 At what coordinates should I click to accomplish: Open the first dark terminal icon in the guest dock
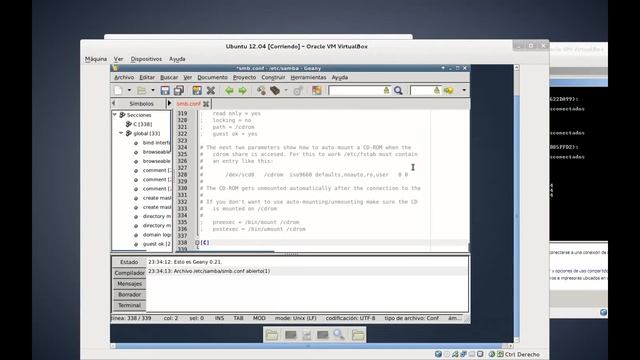coord(291,335)
